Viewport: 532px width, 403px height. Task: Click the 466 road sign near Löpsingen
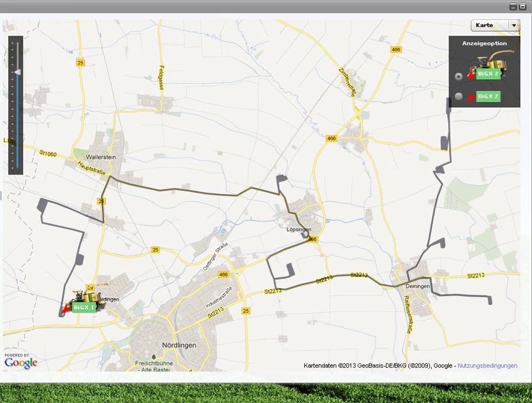(x=312, y=239)
